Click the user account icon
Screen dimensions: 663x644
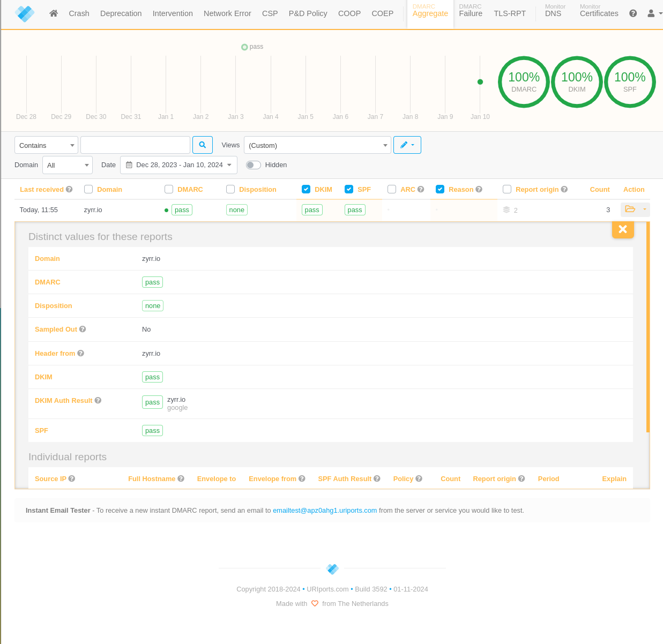(651, 13)
